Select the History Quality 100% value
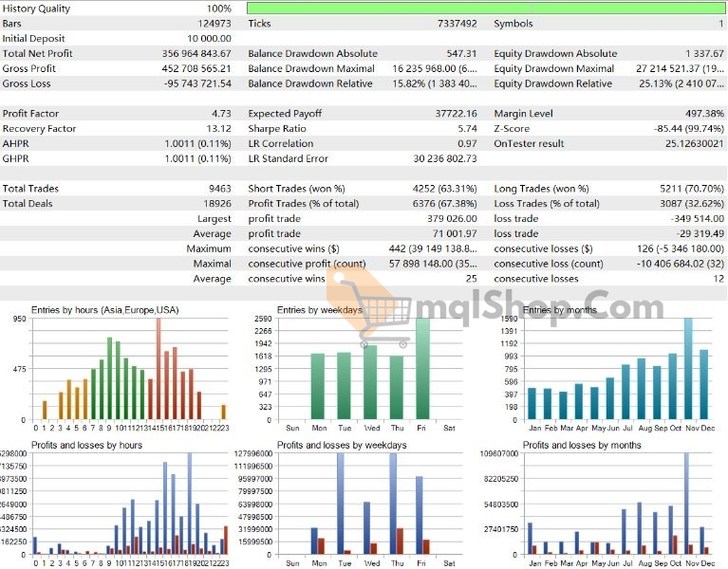The width and height of the screenshot is (728, 569). pos(218,9)
